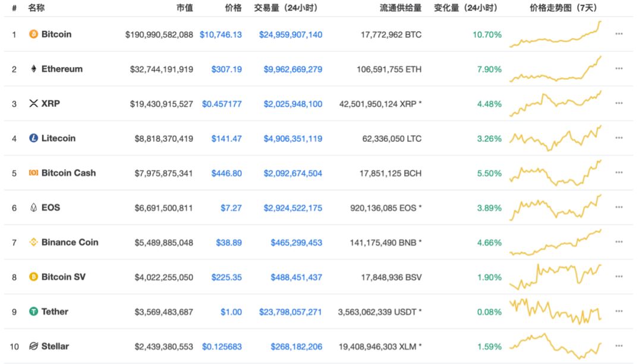Open the ellipsis menu for Bitcoin Cash
Screen dimensions: 642x364
coord(619,173)
